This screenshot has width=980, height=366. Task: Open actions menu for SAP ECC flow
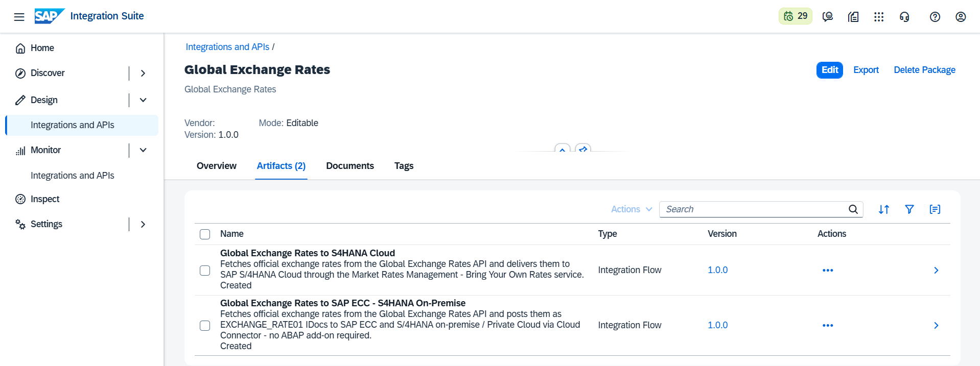[828, 325]
